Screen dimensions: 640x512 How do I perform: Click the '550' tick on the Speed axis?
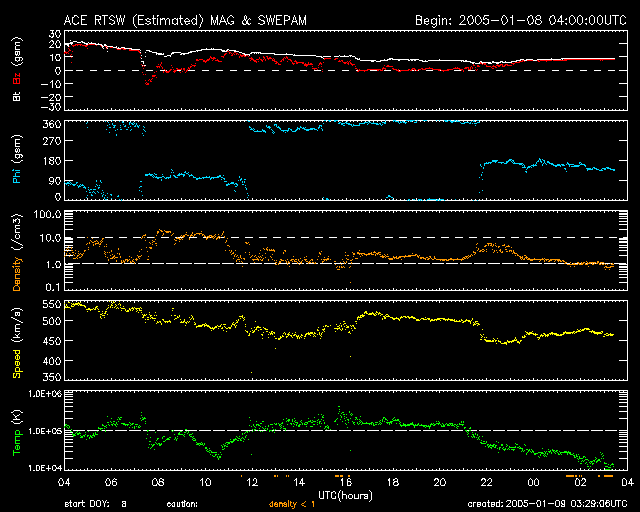tap(52, 304)
